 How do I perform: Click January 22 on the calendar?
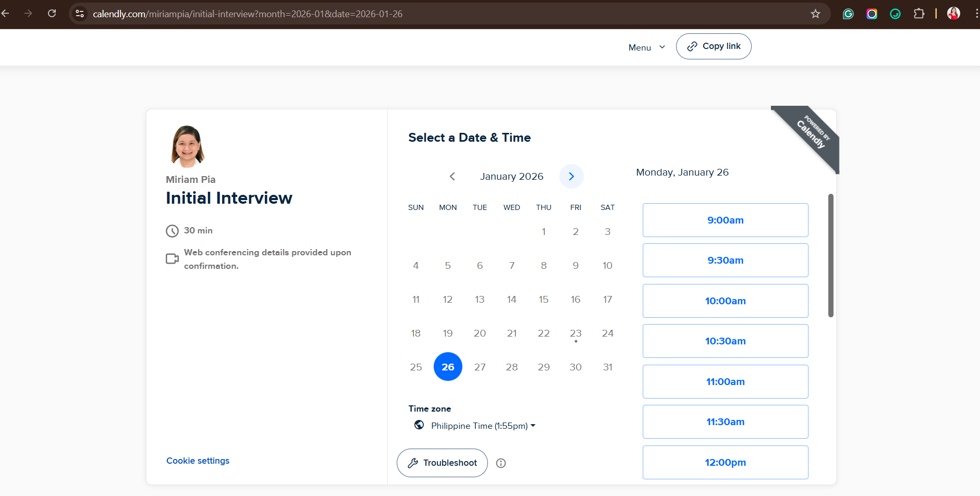click(x=544, y=333)
